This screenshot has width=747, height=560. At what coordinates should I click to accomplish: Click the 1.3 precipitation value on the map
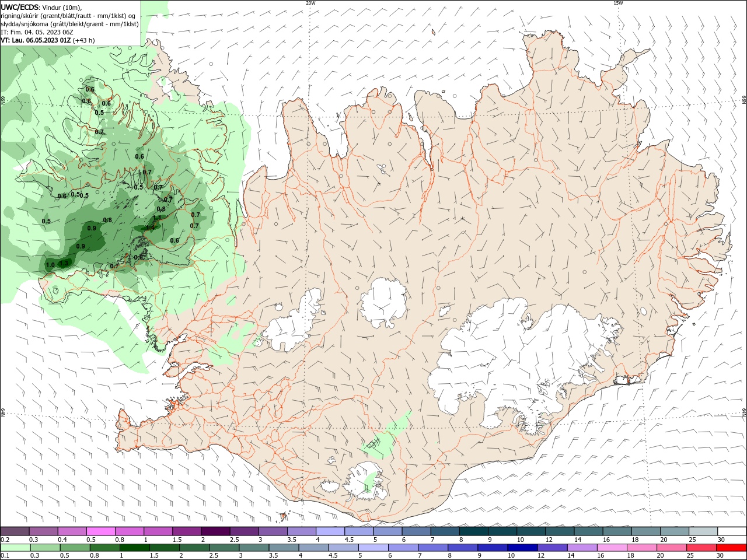point(64,264)
